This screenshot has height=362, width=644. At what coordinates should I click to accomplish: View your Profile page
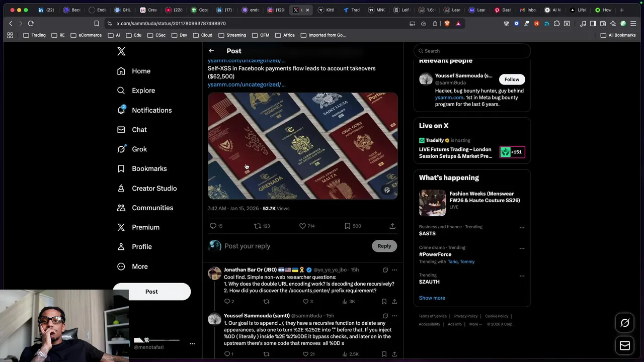click(134, 247)
